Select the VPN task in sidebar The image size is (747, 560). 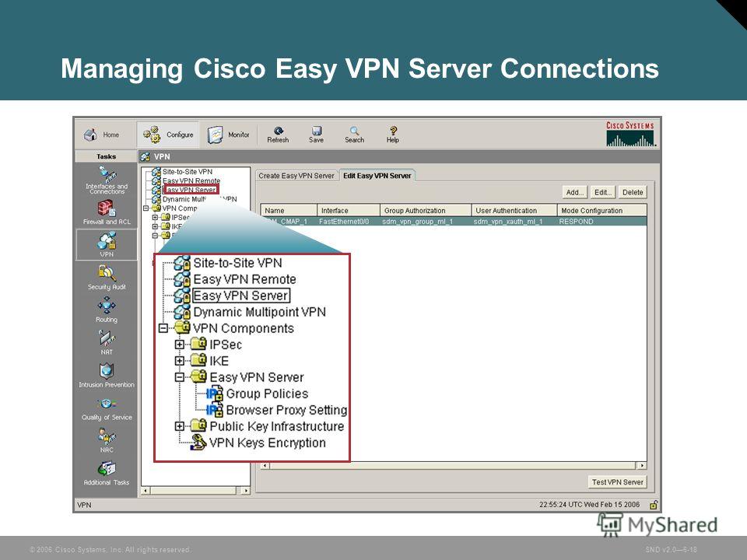[x=107, y=244]
